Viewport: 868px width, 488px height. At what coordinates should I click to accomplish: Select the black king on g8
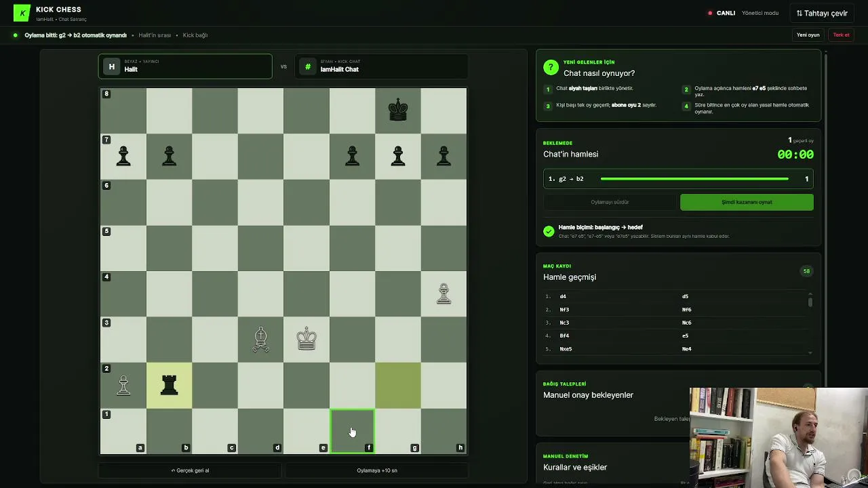click(398, 110)
